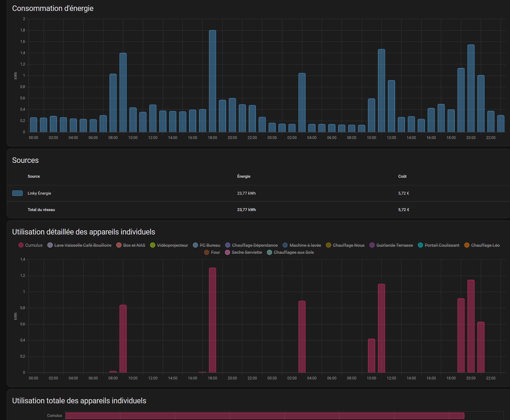Click the green Vidéoprojecteur legend dot

point(153,245)
